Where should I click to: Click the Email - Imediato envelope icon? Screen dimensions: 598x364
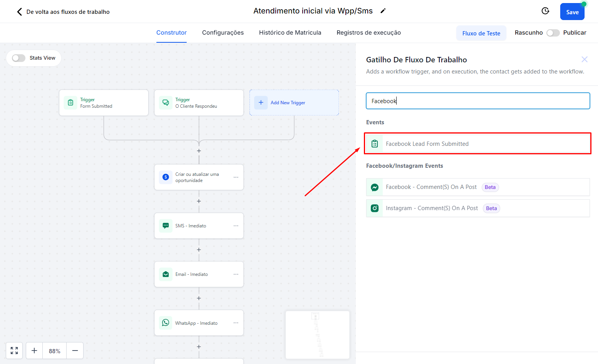[x=166, y=274]
